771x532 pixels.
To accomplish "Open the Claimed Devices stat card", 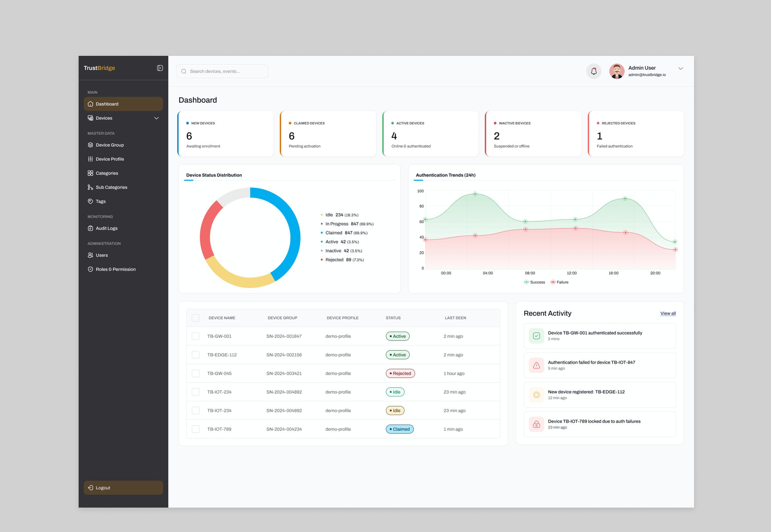I will click(328, 134).
